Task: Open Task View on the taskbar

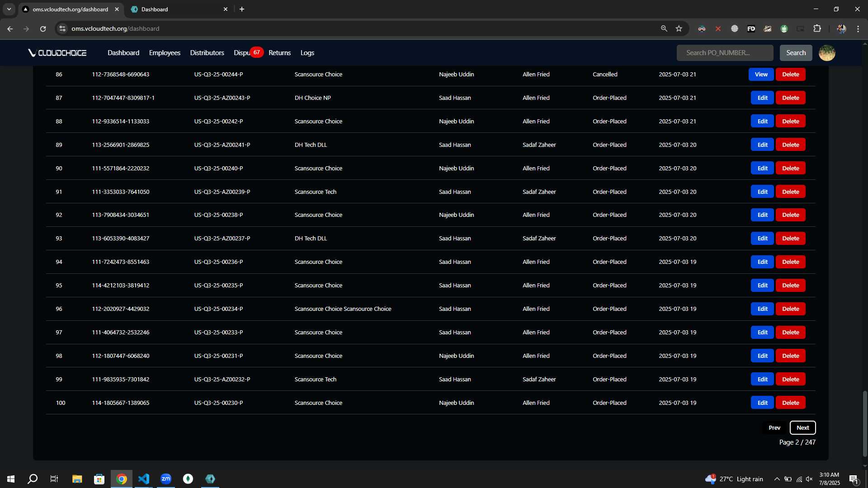Action: click(54, 479)
